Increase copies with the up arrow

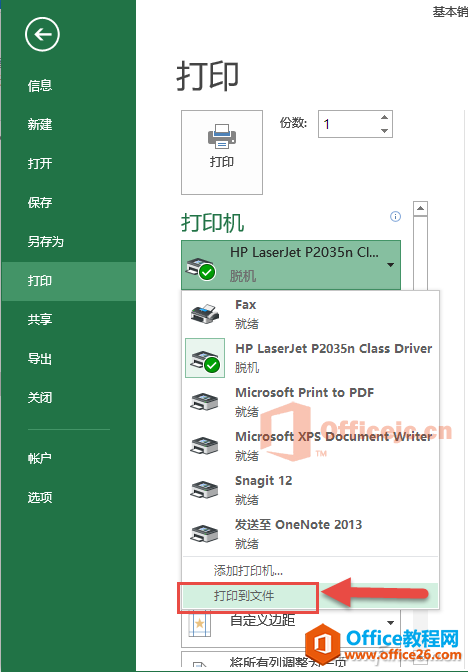point(384,117)
